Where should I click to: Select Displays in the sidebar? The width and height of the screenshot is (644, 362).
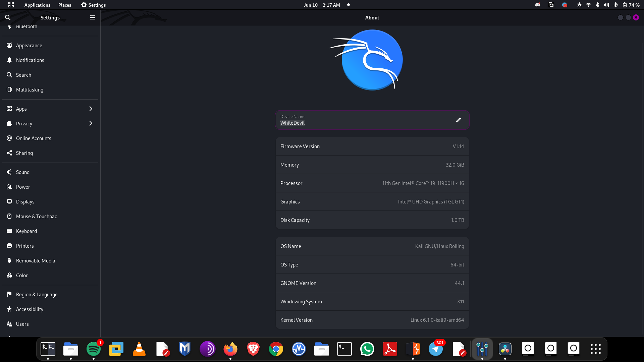pyautogui.click(x=25, y=201)
